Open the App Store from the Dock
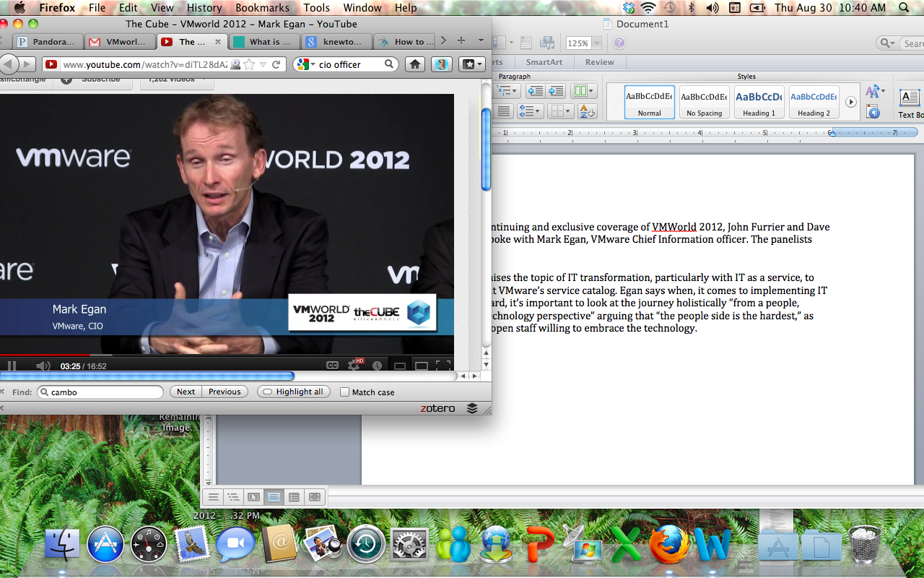 coord(105,544)
